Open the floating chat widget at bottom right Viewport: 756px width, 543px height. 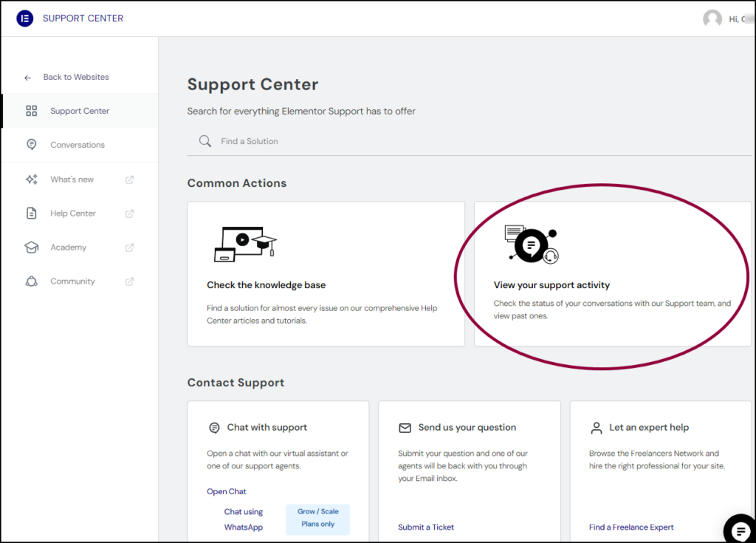[x=739, y=530]
